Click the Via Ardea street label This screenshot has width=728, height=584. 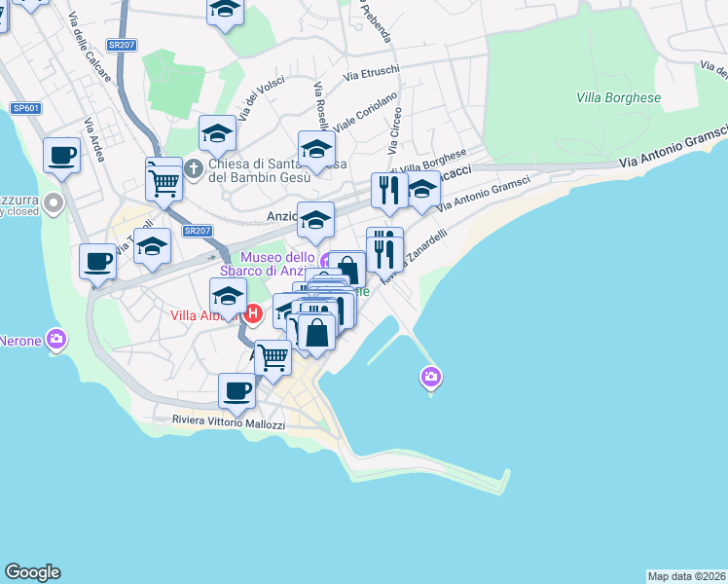[94, 140]
